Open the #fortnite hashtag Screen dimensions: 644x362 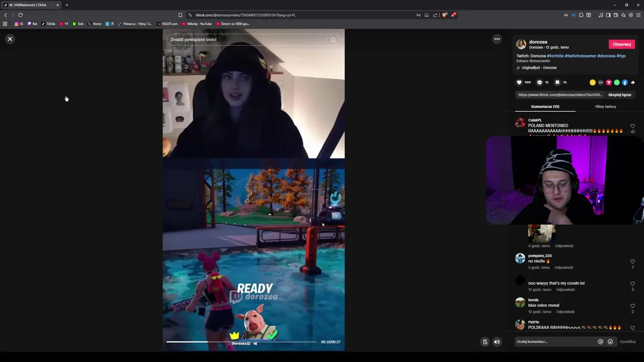click(x=555, y=56)
